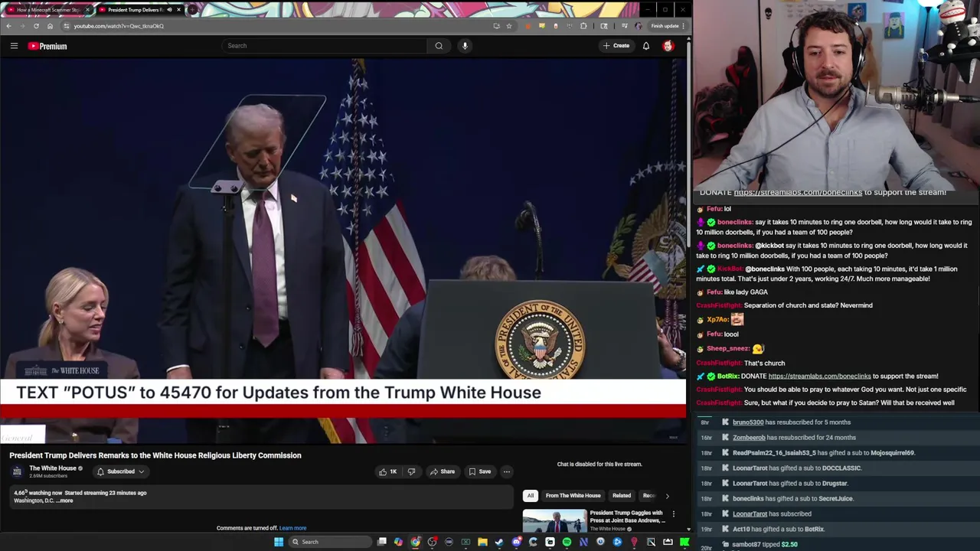Viewport: 980px width, 551px height.
Task: Reload the page in browser
Action: pos(36,26)
